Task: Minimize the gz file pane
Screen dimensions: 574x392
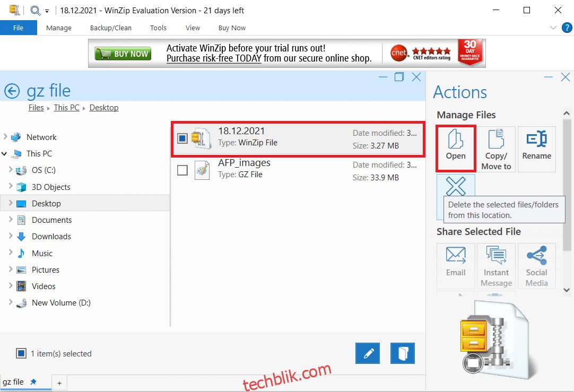Action: pos(383,77)
